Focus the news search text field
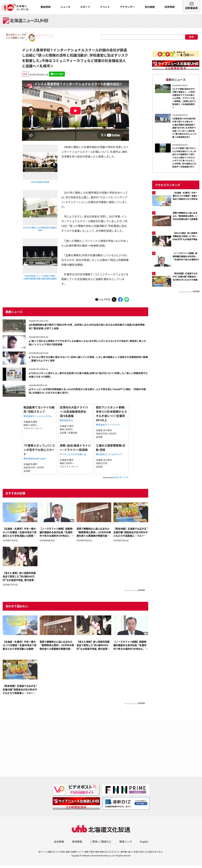 [x=143, y=37]
